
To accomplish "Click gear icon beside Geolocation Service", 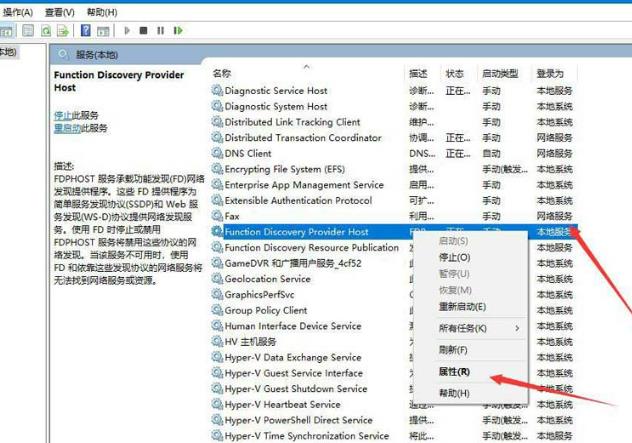I will tap(217, 279).
